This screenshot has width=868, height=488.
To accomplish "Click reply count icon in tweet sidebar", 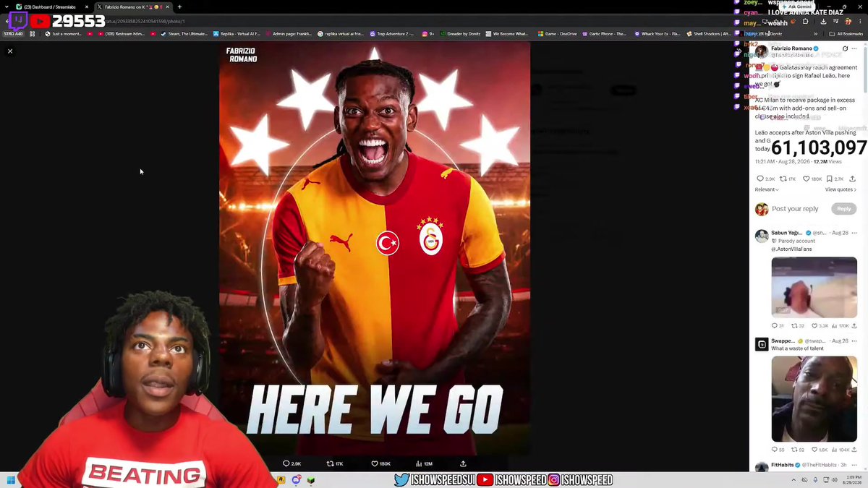I will click(760, 179).
